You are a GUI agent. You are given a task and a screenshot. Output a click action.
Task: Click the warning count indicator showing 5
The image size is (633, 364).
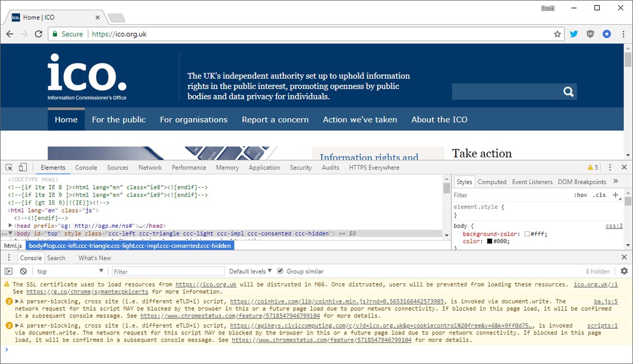point(593,167)
